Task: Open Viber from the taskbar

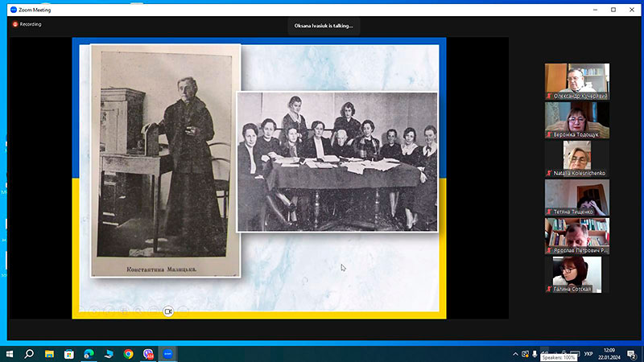Action: pyautogui.click(x=148, y=354)
